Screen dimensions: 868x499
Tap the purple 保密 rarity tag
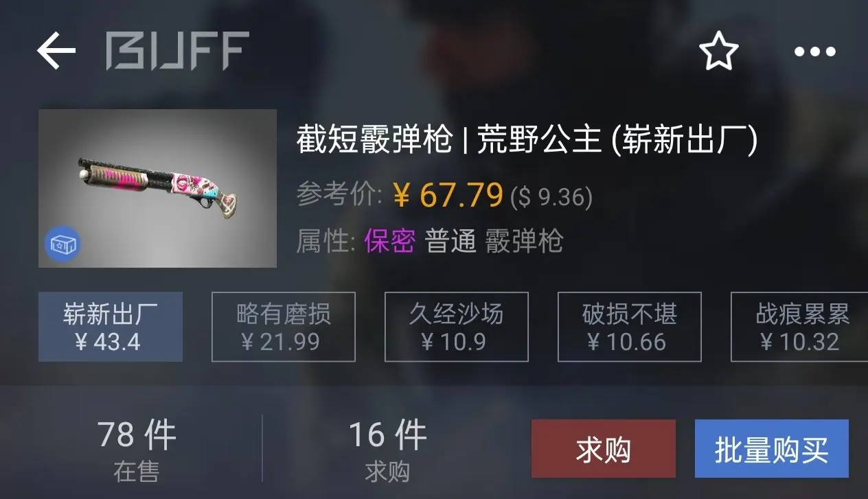tap(389, 241)
